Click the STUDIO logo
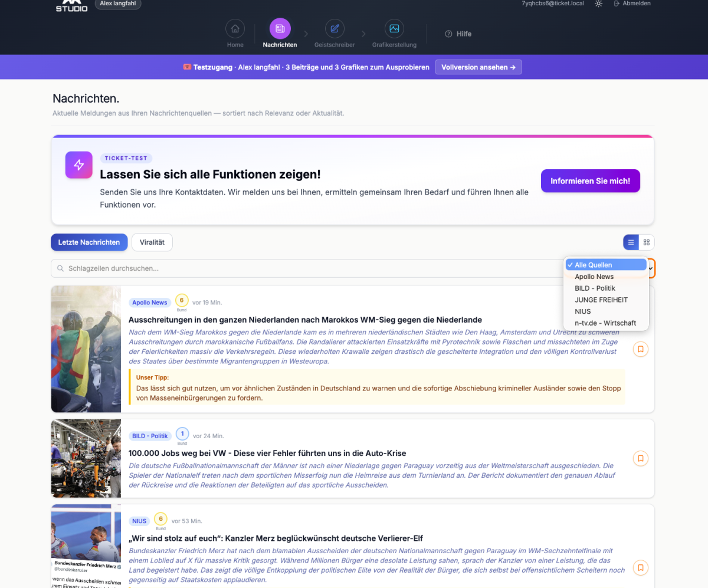Viewport: 708px width, 588px height. point(72,6)
